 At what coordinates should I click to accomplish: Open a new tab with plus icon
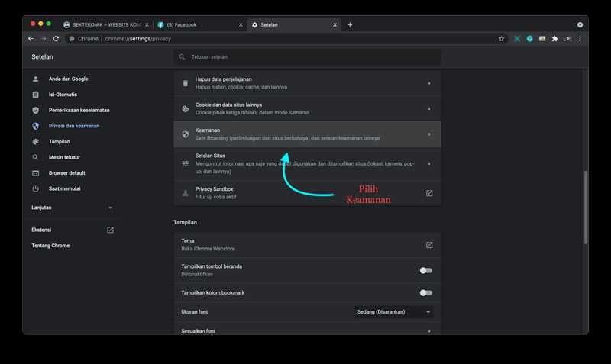pyautogui.click(x=350, y=24)
